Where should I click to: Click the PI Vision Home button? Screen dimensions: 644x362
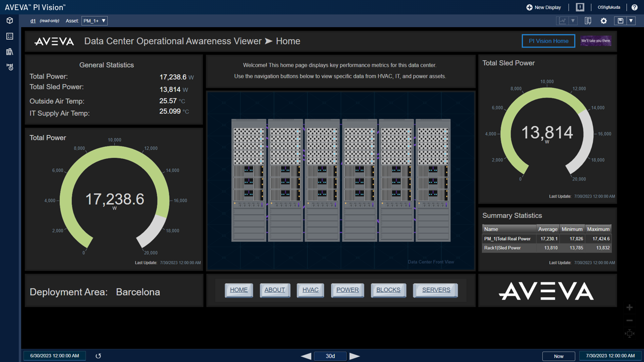pyautogui.click(x=548, y=41)
